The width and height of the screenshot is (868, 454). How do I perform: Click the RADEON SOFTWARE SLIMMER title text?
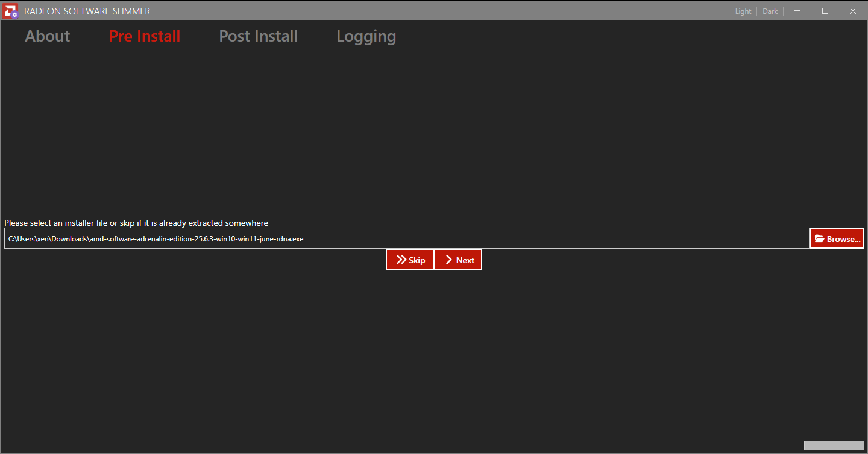pos(87,11)
